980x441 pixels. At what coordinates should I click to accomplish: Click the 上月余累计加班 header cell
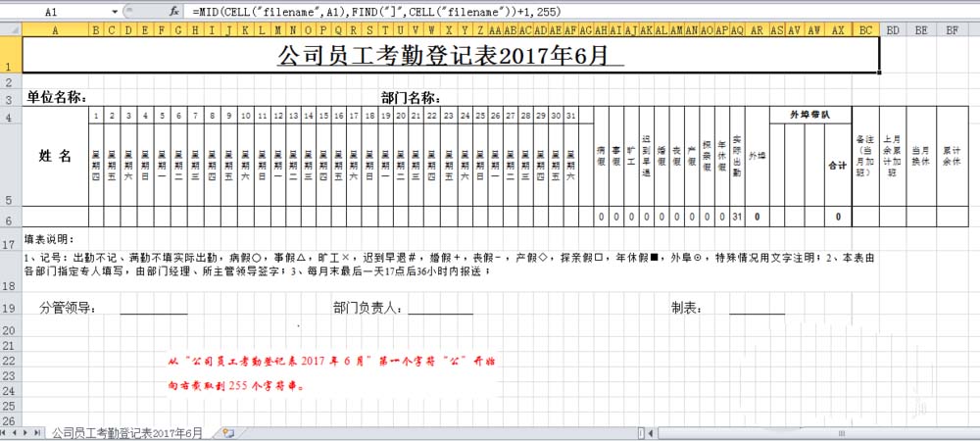[x=893, y=156]
